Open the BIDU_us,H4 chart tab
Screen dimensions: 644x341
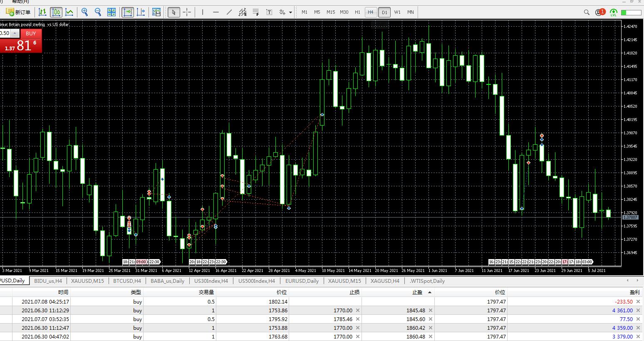coord(48,281)
